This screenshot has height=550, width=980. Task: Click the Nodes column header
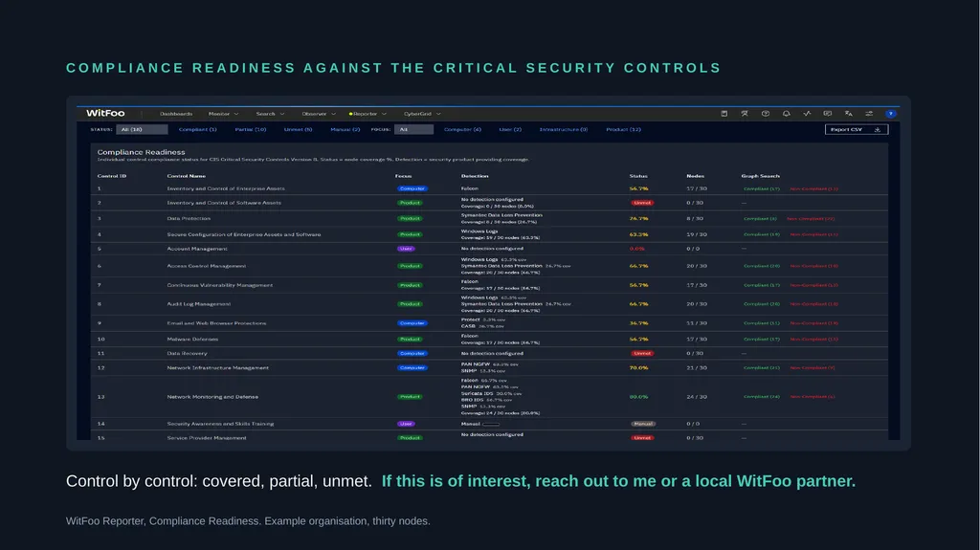click(695, 176)
